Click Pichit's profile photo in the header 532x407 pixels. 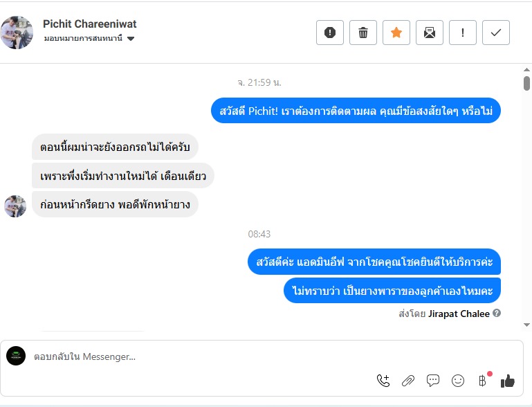[x=17, y=32]
